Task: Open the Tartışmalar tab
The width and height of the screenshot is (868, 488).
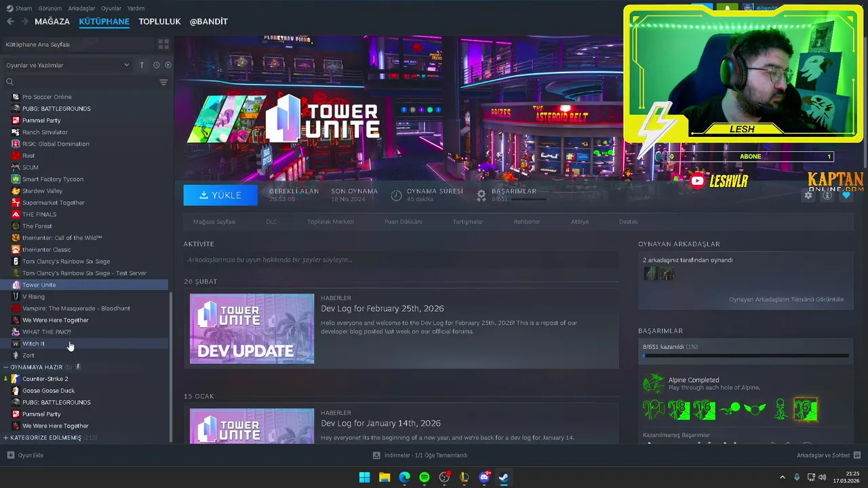Action: [468, 222]
